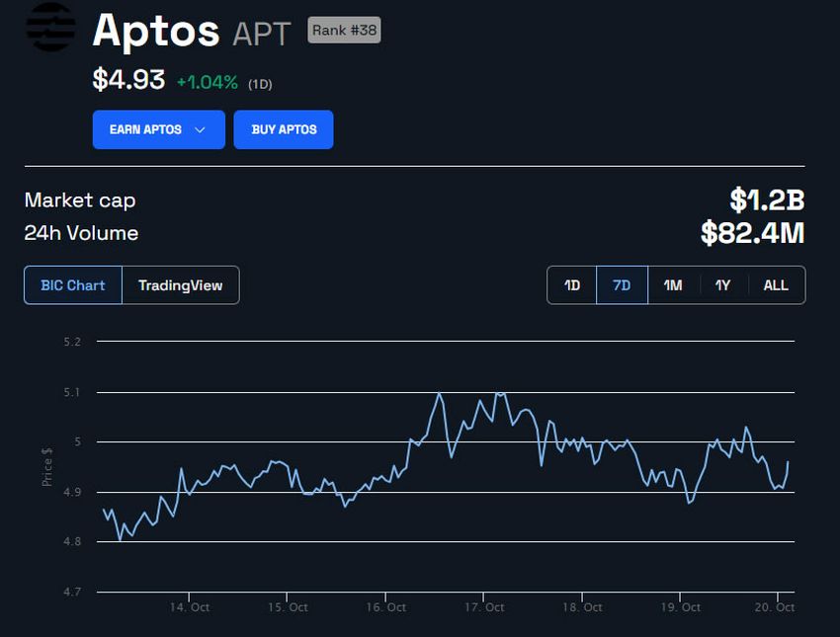Click the Aptos title heading
The height and width of the screenshot is (637, 840).
click(x=155, y=31)
